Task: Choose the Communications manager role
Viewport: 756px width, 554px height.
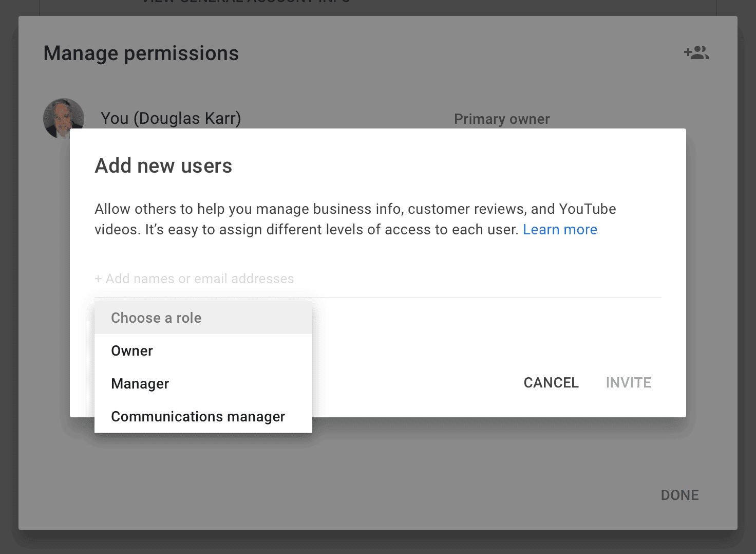Action: point(198,417)
